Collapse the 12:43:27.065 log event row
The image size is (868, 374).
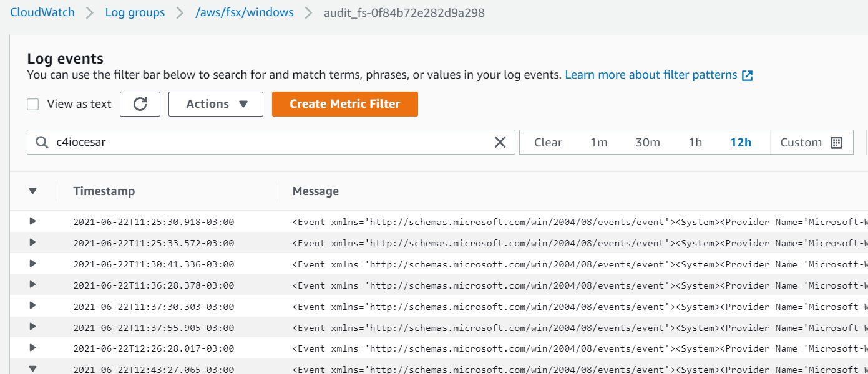point(32,369)
